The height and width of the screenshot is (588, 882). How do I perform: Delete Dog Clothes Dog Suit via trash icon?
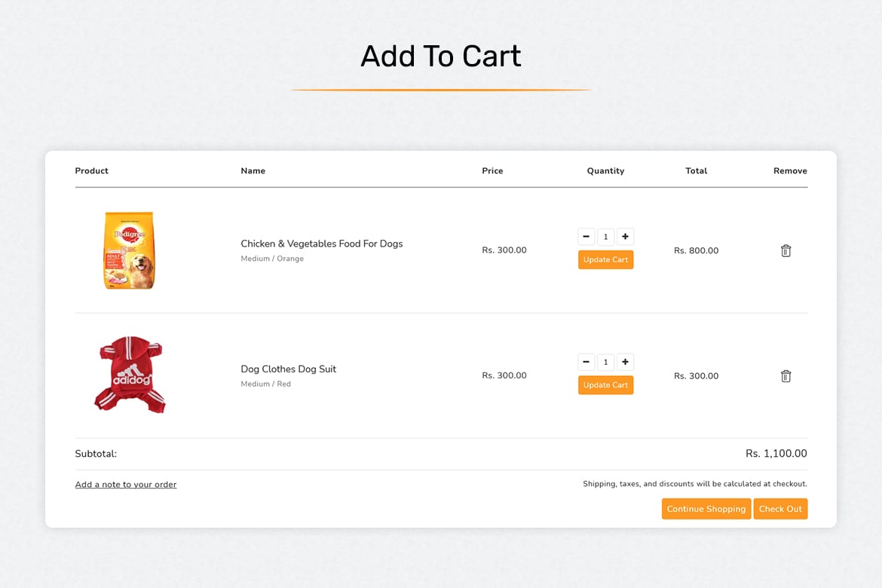[x=786, y=376]
